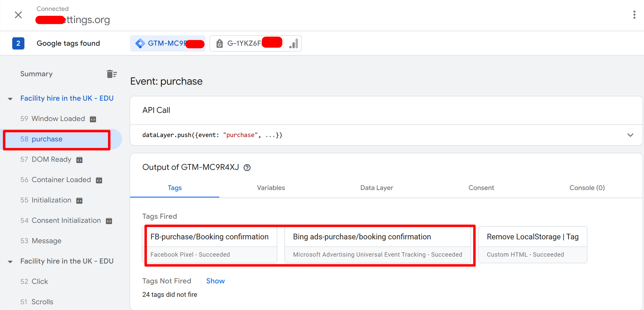Open the three-dot more options menu
This screenshot has width=644, height=310.
coord(634,15)
